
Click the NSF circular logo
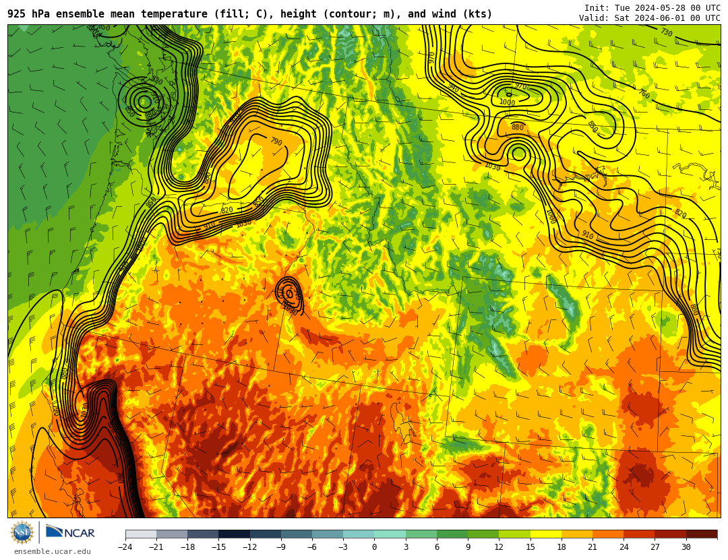[x=22, y=532]
